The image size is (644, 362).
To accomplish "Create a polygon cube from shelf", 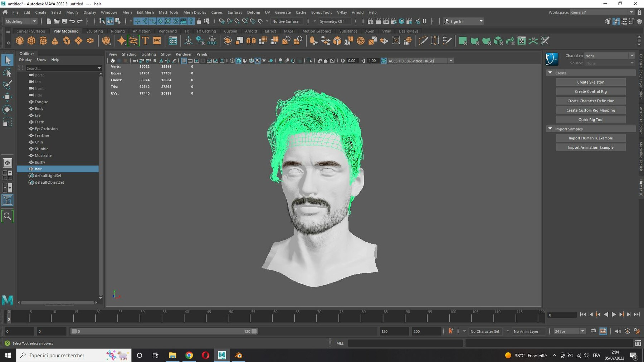I will (31, 41).
